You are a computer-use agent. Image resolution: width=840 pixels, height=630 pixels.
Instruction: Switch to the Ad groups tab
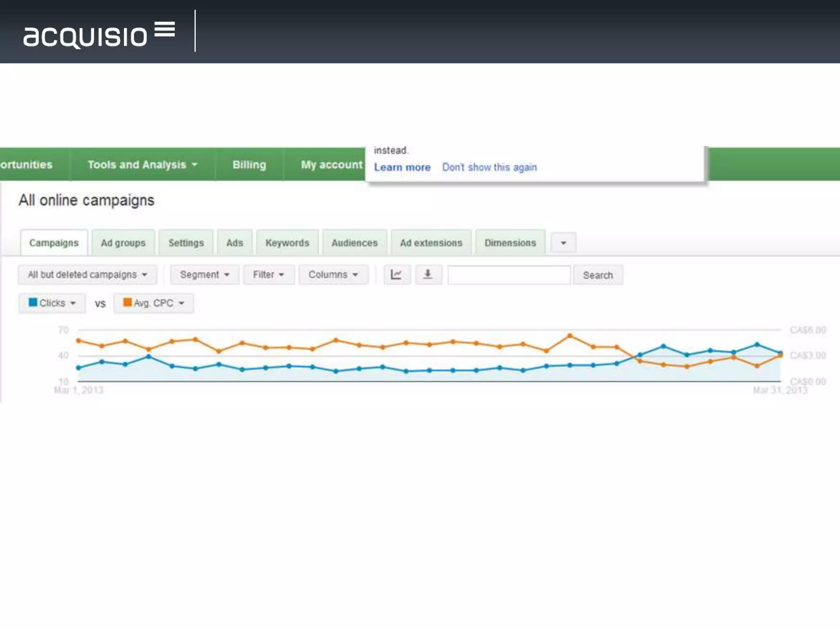pyautogui.click(x=123, y=243)
